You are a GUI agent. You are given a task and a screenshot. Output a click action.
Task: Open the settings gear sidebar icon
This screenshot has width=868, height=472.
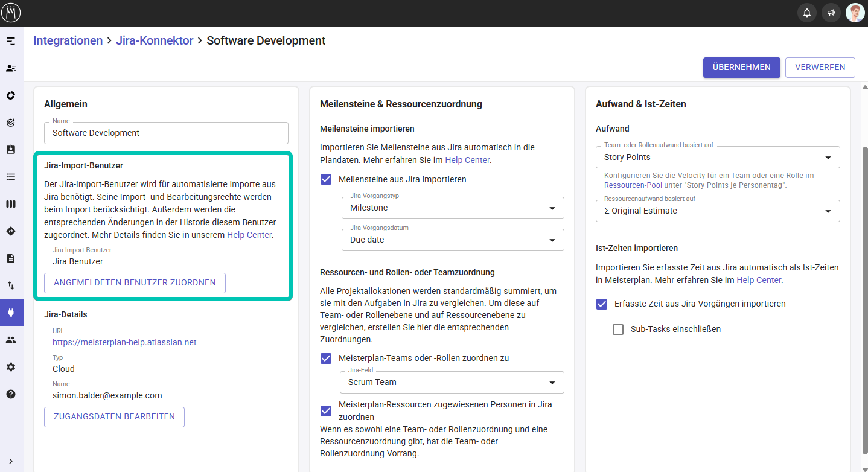(11, 367)
